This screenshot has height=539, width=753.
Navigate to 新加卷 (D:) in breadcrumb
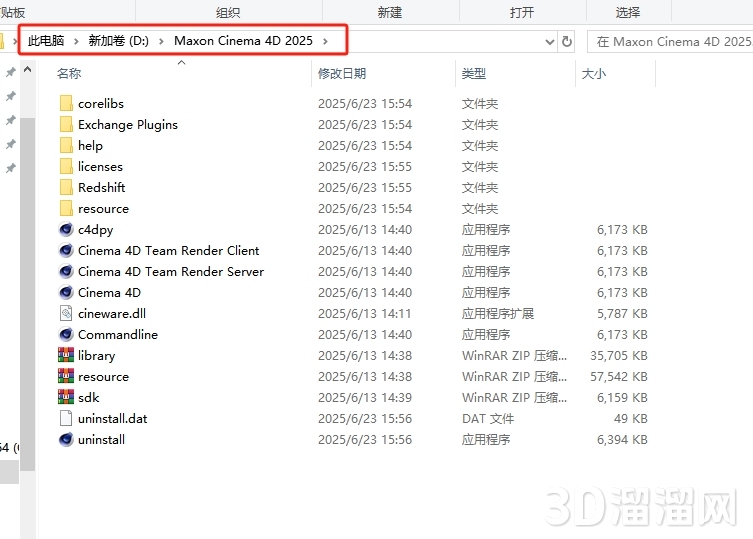coord(118,41)
